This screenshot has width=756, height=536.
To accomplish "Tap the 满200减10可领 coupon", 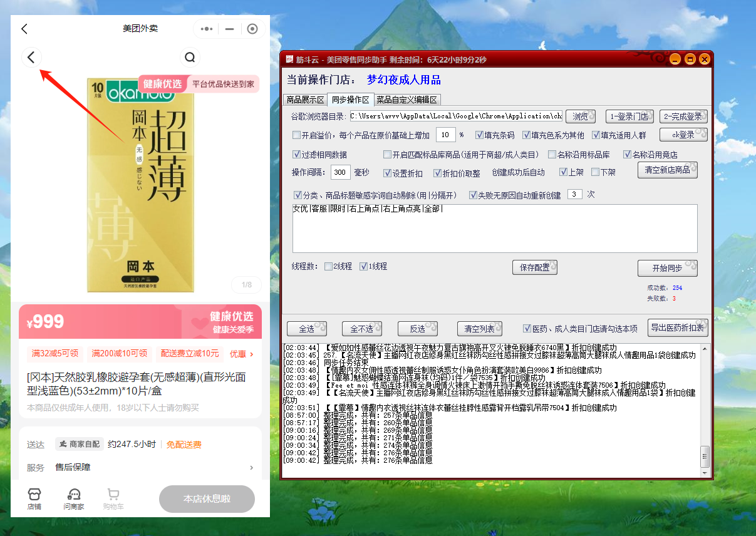I will (119, 354).
